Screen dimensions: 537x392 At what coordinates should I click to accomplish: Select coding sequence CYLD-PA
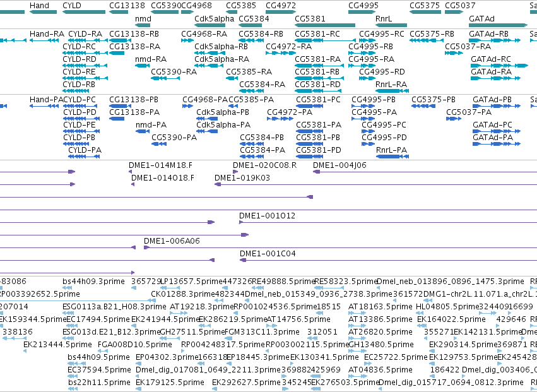(84, 157)
